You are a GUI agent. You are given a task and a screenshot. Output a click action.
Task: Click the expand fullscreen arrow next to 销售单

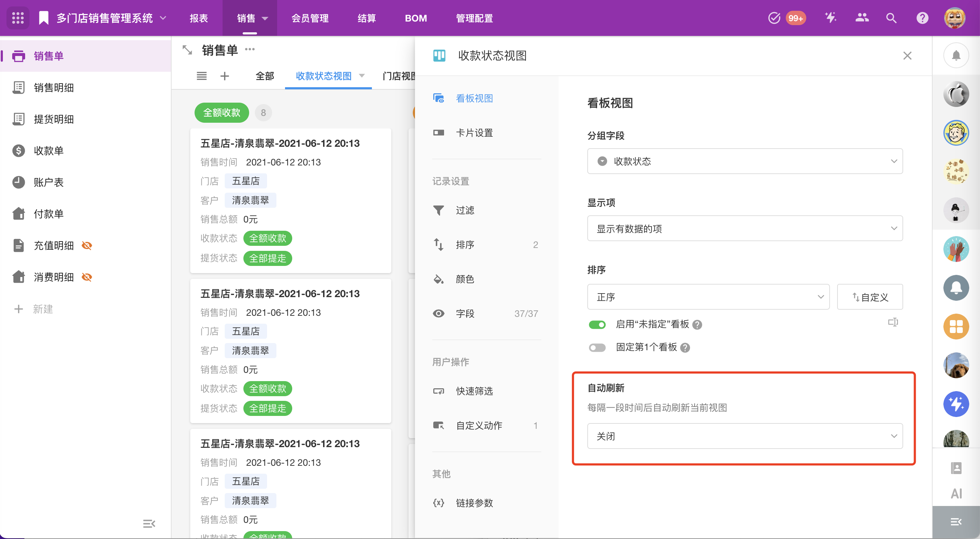(x=187, y=50)
